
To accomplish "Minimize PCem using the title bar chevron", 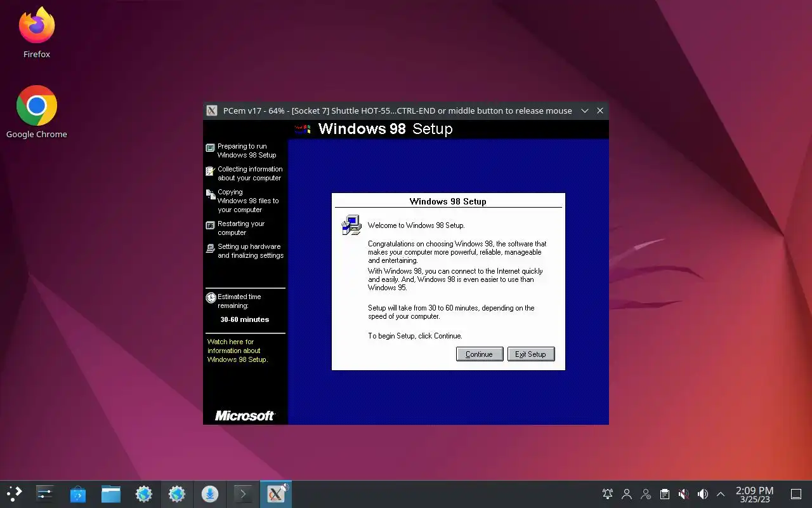I will coord(585,110).
